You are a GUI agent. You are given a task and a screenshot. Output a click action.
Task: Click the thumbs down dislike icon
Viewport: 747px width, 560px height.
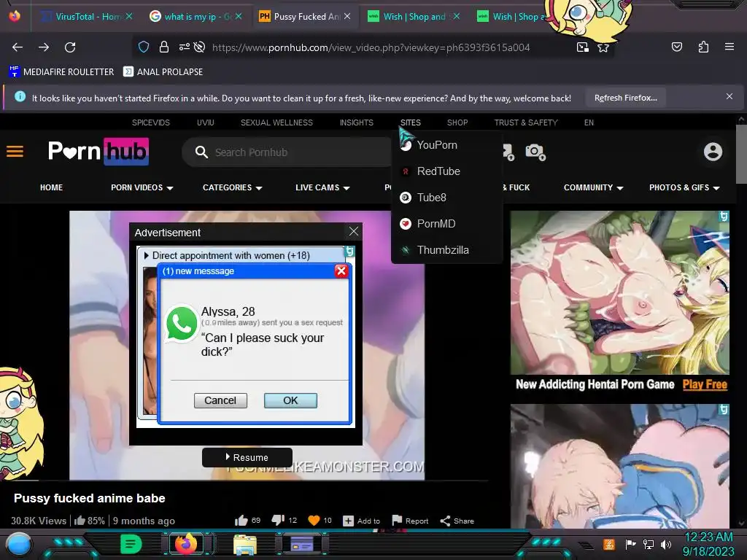click(278, 521)
